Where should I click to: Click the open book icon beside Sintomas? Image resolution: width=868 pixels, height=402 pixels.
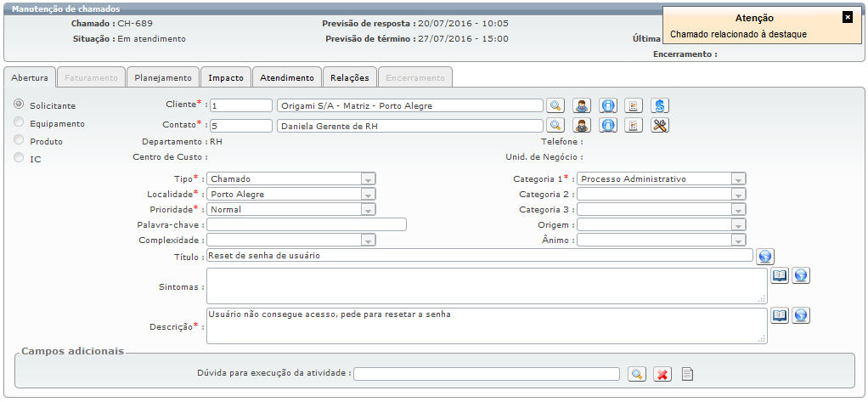coord(780,275)
